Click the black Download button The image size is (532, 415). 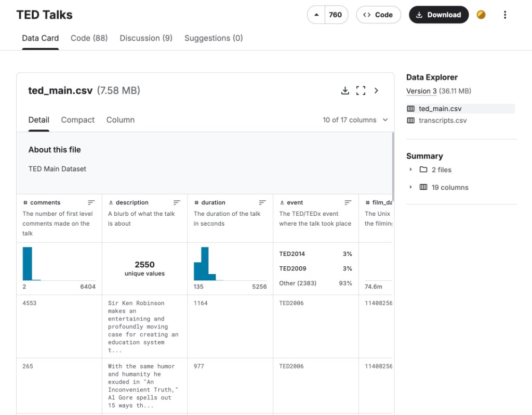click(x=438, y=15)
